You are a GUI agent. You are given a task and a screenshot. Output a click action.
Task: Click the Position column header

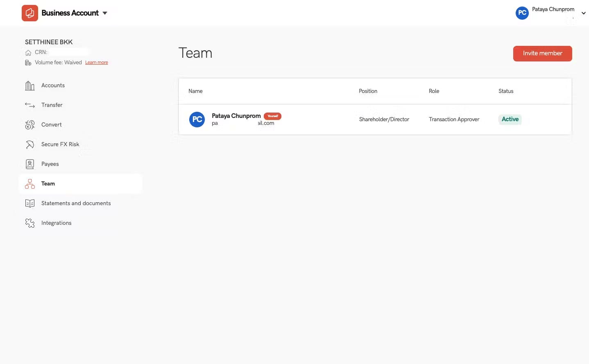click(368, 91)
